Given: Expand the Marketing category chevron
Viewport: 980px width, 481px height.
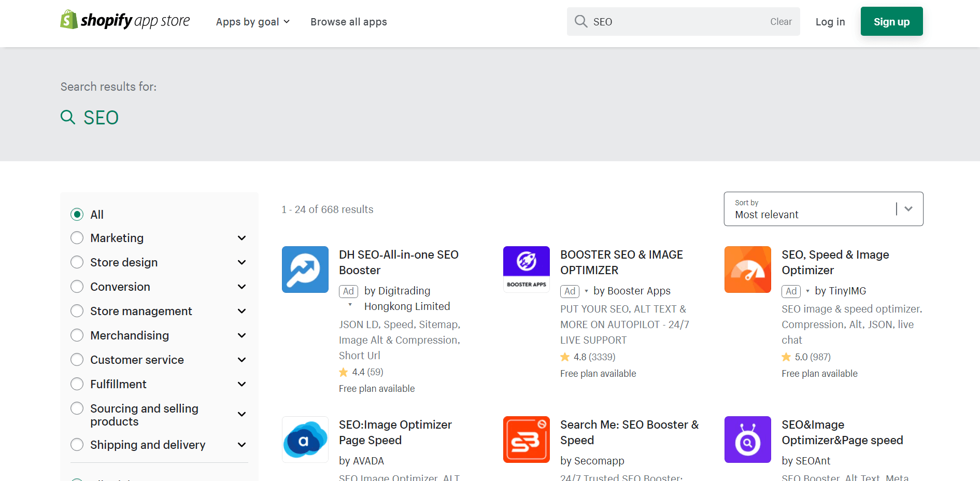Looking at the screenshot, I should (x=242, y=238).
